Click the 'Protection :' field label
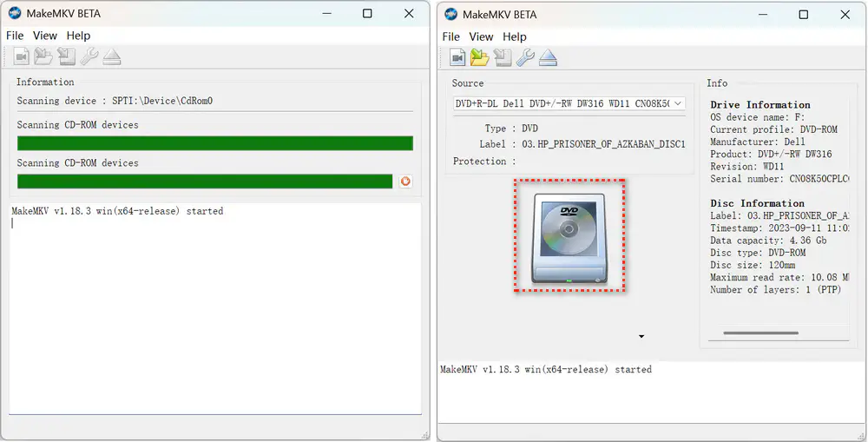 point(483,162)
